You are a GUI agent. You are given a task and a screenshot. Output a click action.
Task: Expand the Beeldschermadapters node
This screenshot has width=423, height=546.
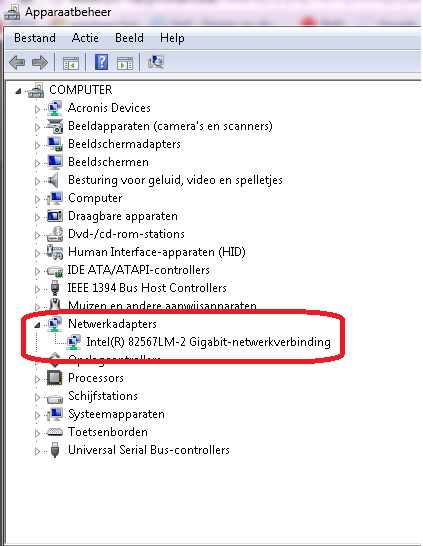click(x=37, y=145)
